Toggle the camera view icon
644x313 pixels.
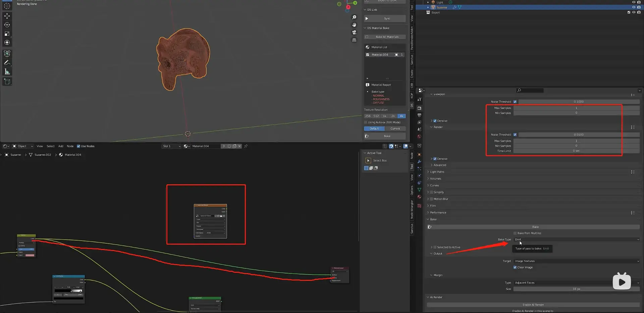click(354, 33)
